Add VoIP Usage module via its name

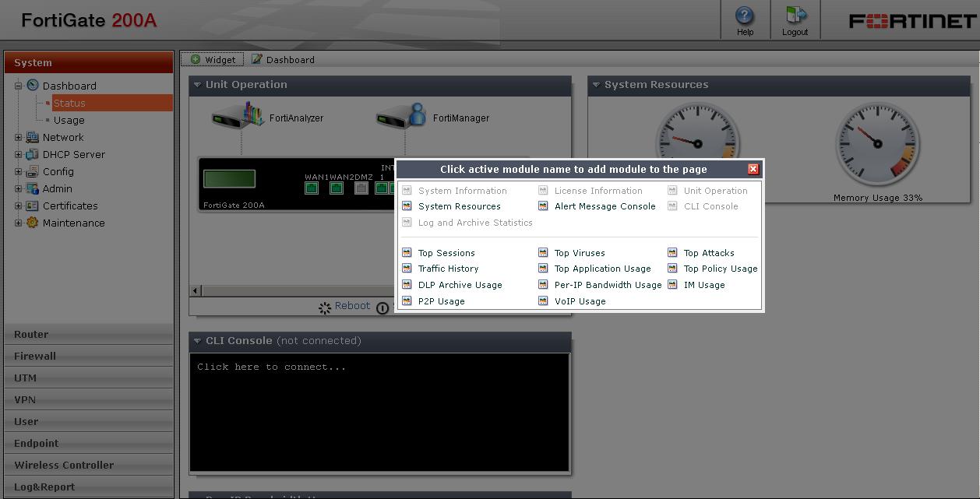click(x=580, y=301)
